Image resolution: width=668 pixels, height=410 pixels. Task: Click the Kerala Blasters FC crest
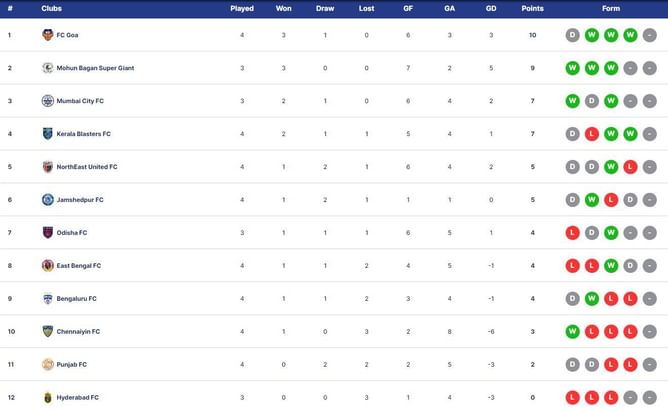(47, 134)
